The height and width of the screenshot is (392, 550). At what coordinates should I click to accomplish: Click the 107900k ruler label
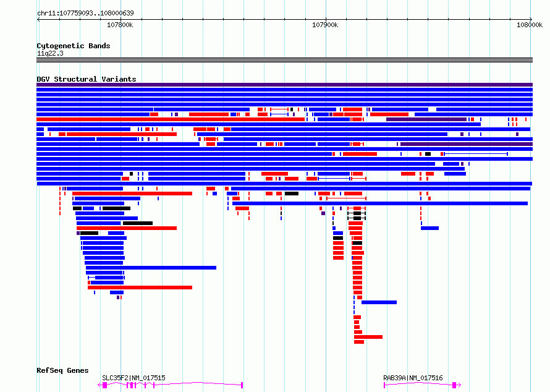pos(325,25)
